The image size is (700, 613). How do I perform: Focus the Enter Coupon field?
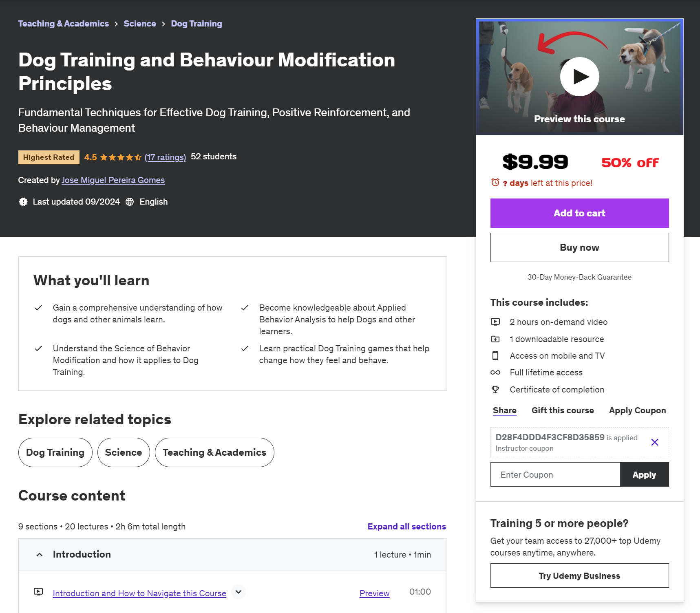pos(555,474)
